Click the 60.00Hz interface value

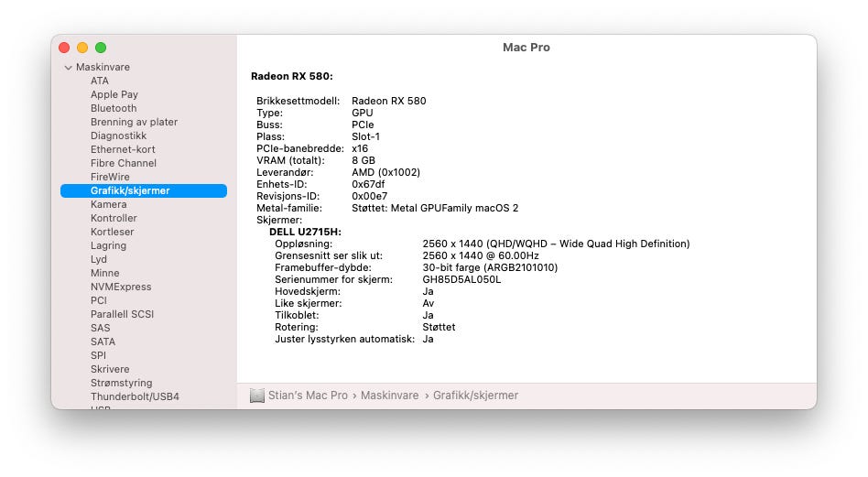click(481, 255)
